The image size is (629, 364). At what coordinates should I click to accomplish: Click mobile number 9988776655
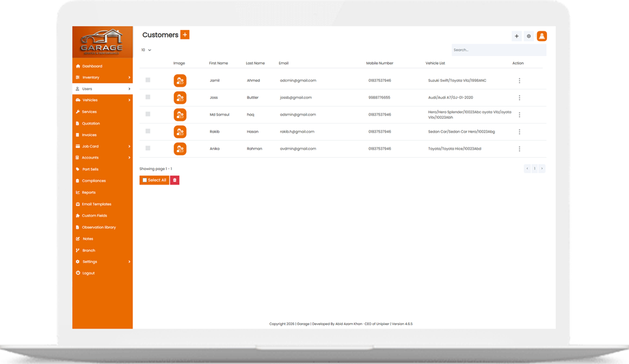pyautogui.click(x=379, y=98)
